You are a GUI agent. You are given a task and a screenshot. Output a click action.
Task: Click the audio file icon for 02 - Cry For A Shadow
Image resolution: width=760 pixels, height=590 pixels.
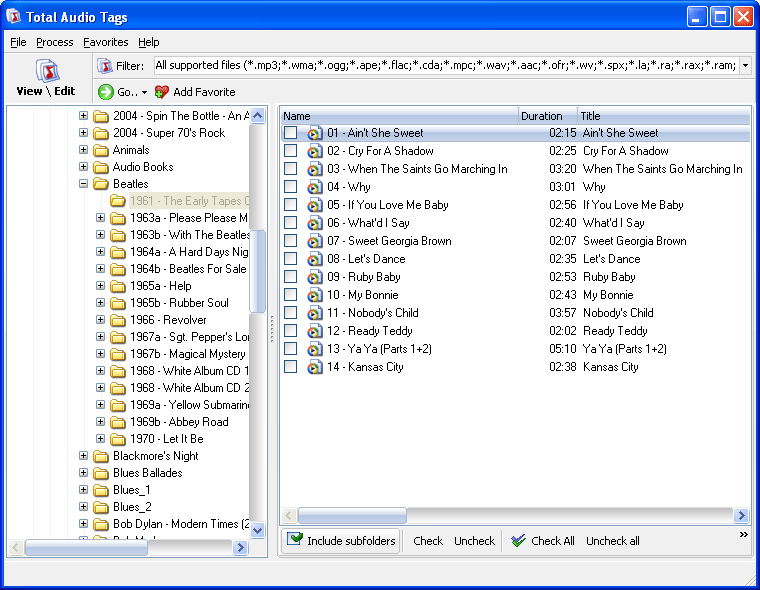point(314,151)
